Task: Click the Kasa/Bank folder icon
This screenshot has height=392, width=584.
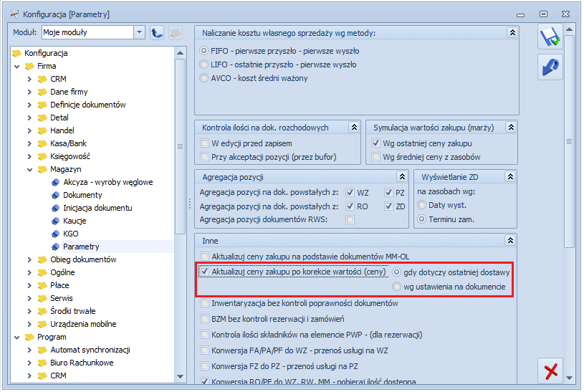Action: [42, 143]
